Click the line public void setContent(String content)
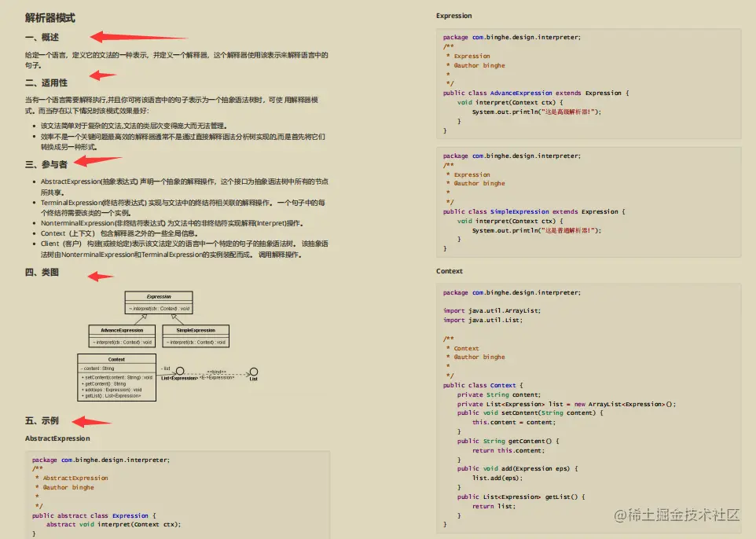The image size is (756, 539). point(530,413)
